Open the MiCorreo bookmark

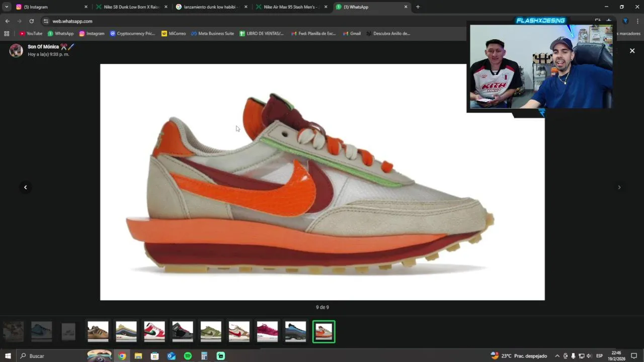(x=174, y=34)
